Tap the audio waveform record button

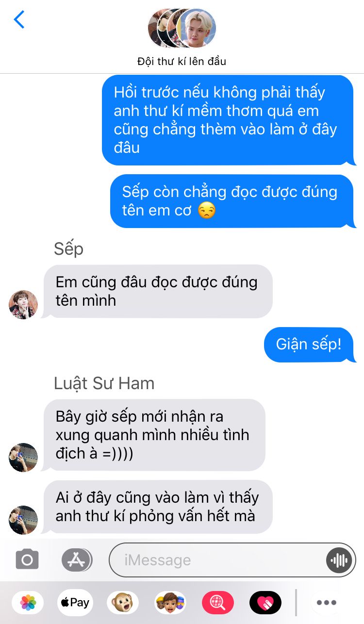pyautogui.click(x=339, y=560)
